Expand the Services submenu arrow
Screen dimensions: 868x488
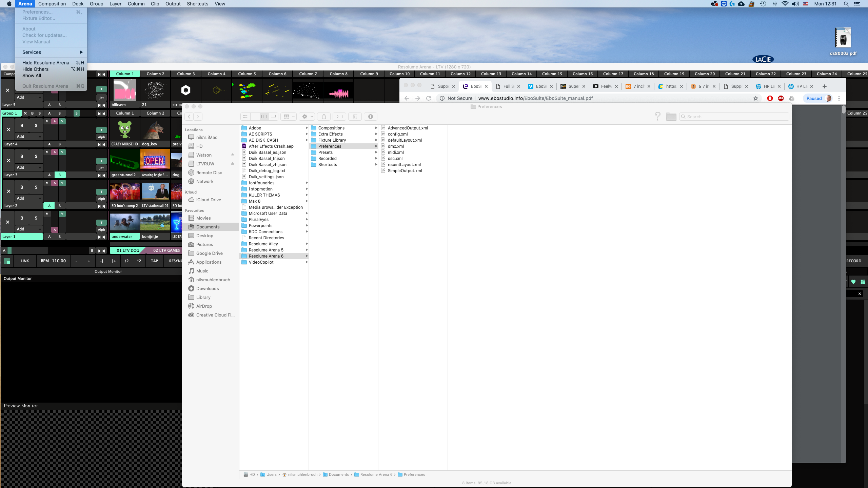81,52
